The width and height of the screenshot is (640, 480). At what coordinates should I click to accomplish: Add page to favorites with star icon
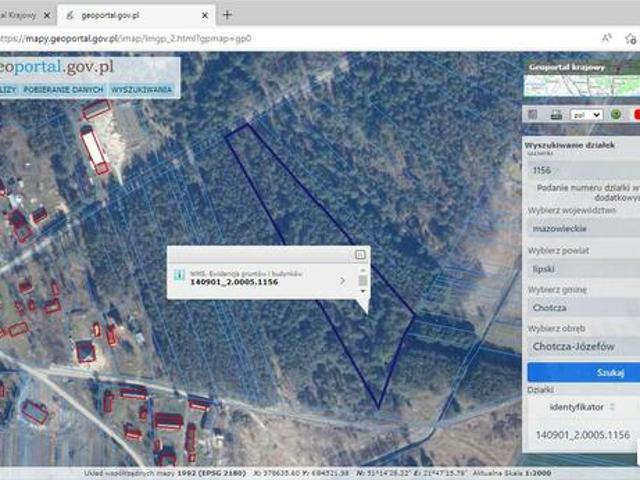tap(632, 38)
